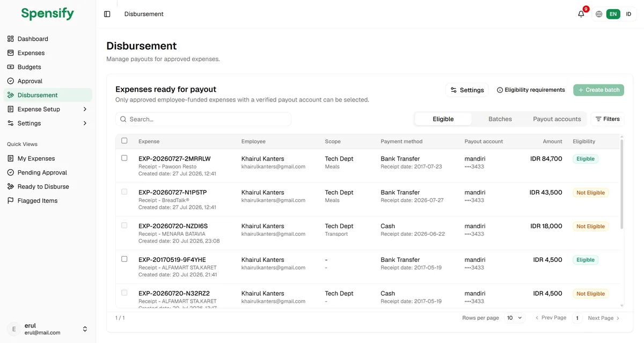The width and height of the screenshot is (644, 343).
Task: Click the Eligible badge for EXP-20260727-2MRRLW
Action: (586, 159)
